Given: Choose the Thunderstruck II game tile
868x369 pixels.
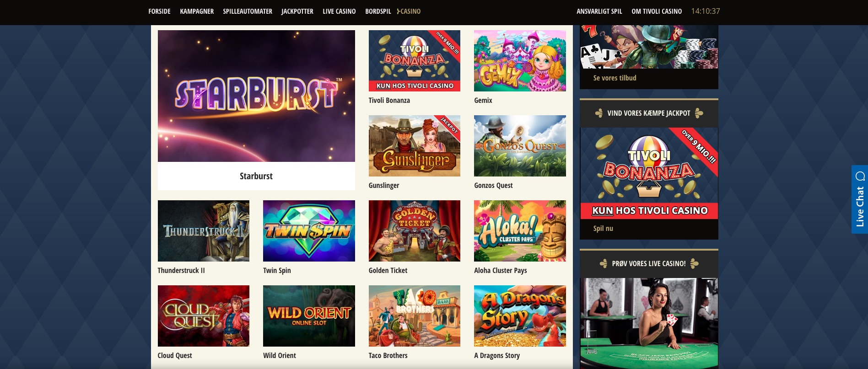Looking at the screenshot, I should 204,231.
